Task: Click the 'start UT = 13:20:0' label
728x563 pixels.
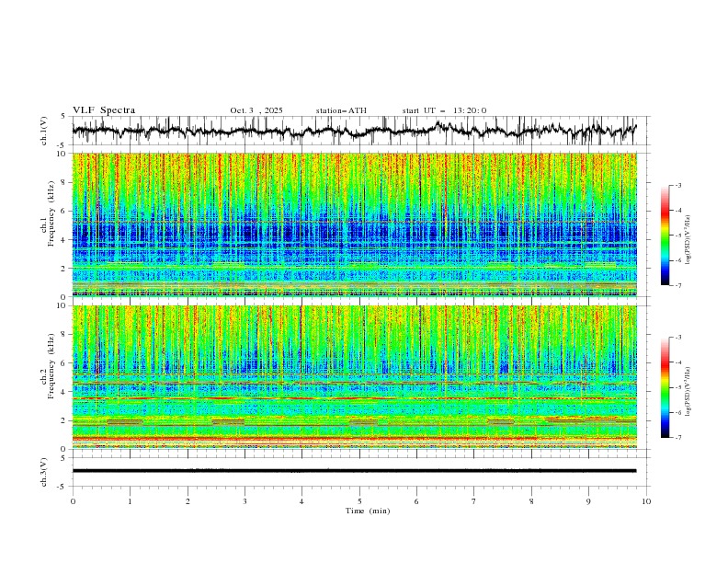Action: (444, 110)
